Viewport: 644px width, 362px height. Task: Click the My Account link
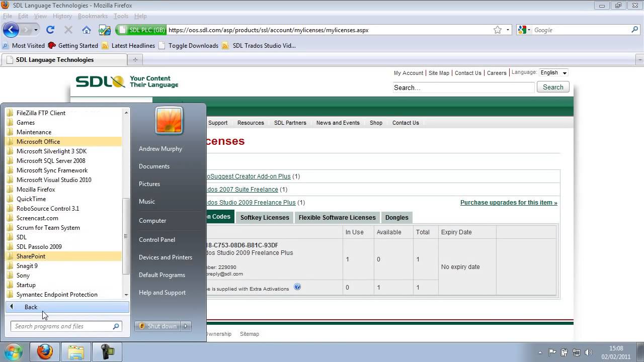point(409,73)
